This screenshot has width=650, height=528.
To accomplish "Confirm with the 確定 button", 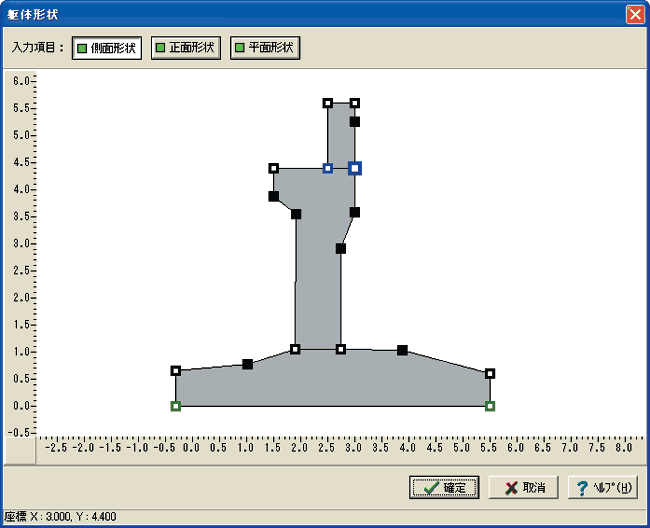I will (444, 487).
